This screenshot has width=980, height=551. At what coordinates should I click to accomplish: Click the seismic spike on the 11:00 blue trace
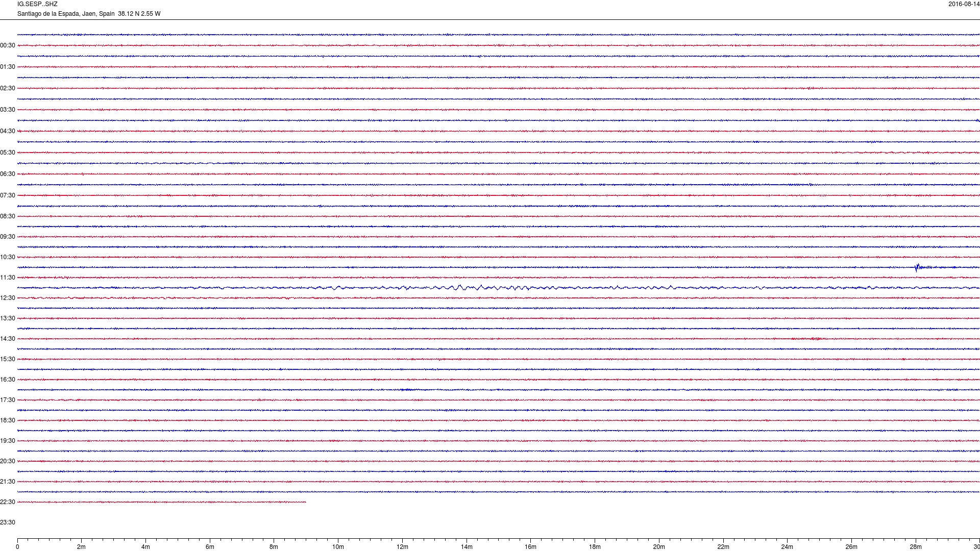pyautogui.click(x=917, y=267)
